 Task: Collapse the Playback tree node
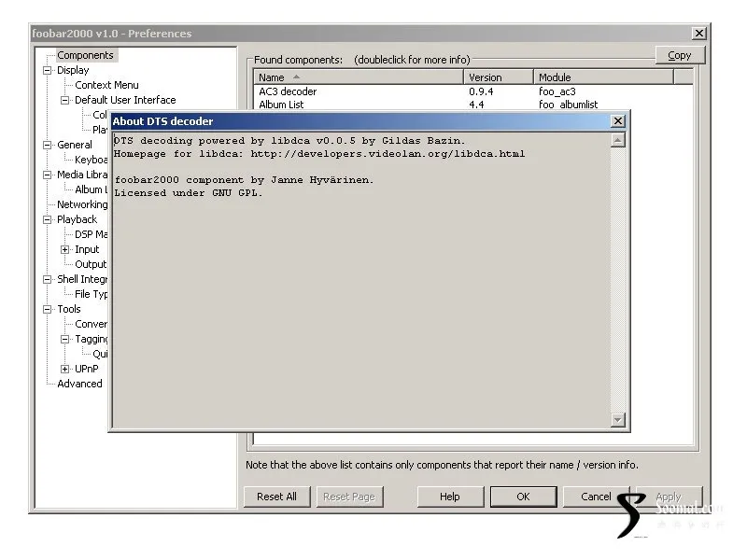[48, 219]
